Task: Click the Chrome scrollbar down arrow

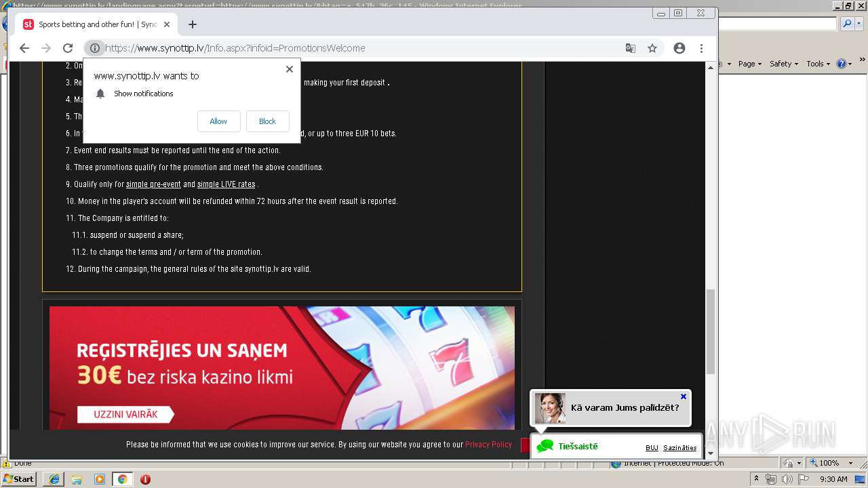Action: pos(711,453)
